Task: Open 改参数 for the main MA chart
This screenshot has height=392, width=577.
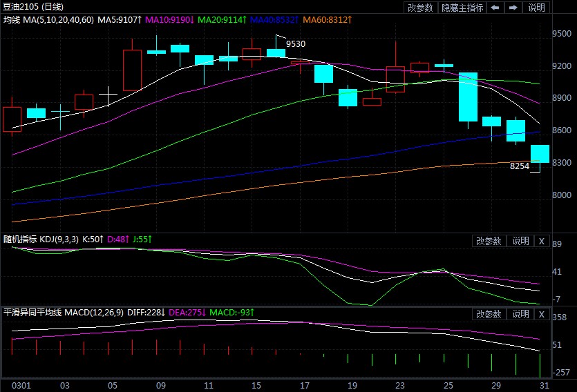Action: (x=420, y=8)
